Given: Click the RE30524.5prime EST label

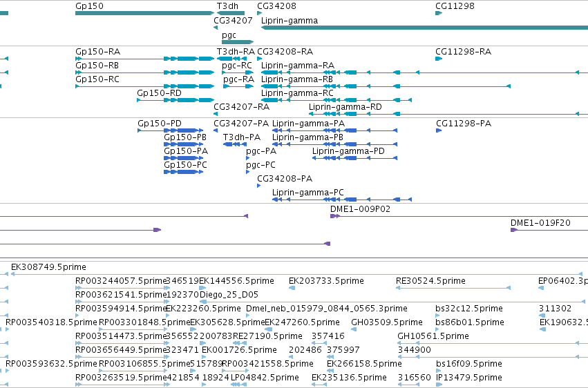Looking at the screenshot, I should coord(431,281).
